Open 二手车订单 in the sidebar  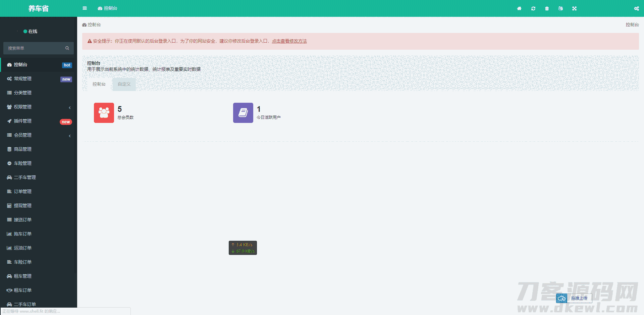coord(39,304)
